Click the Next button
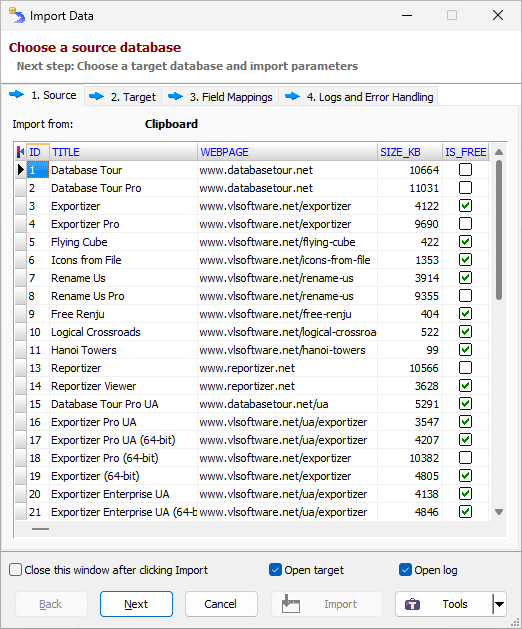Viewport: 522px width, 629px height. coord(136,604)
